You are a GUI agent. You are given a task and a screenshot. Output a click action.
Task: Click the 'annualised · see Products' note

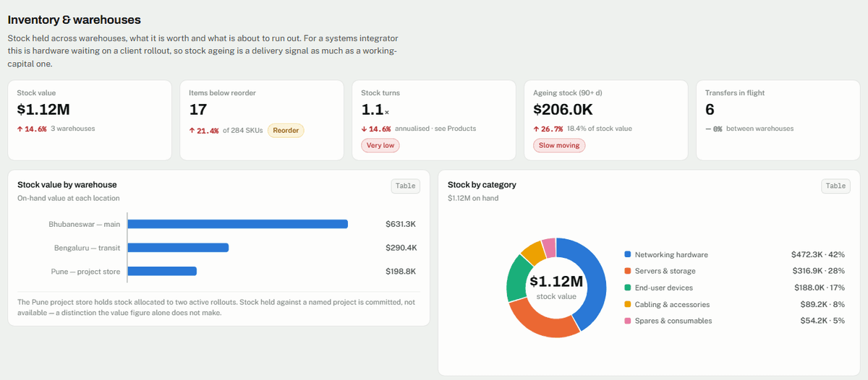435,129
